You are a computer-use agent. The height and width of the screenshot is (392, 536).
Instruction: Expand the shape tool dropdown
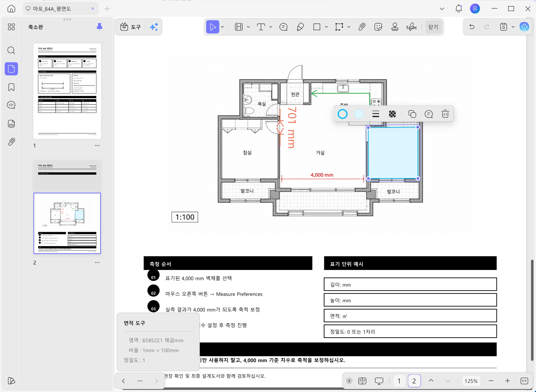coord(327,27)
